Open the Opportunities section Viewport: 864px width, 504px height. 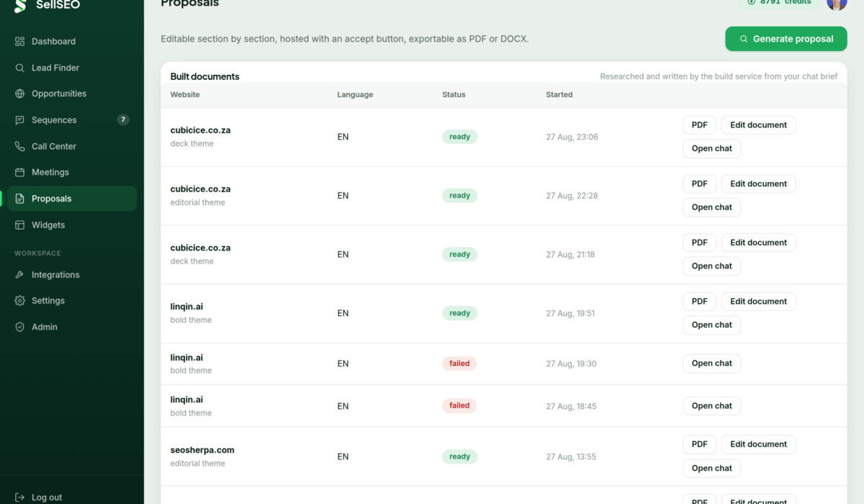[x=72, y=94]
